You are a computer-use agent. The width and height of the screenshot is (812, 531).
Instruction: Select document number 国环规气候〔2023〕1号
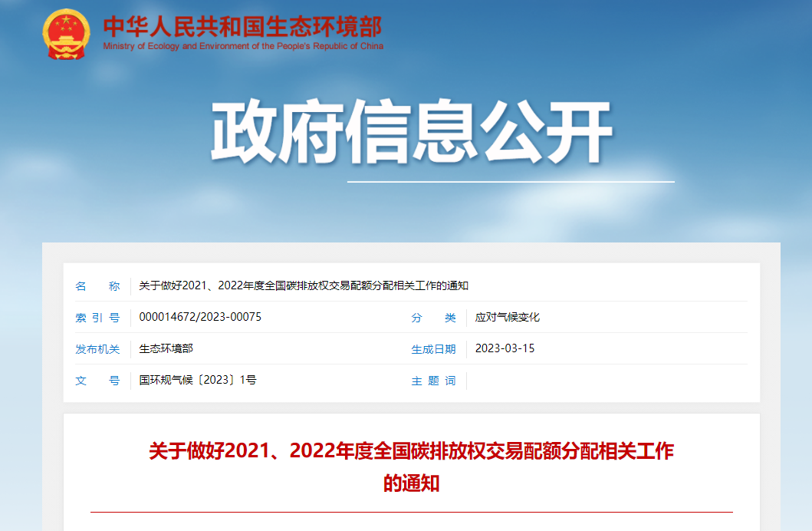click(x=197, y=381)
